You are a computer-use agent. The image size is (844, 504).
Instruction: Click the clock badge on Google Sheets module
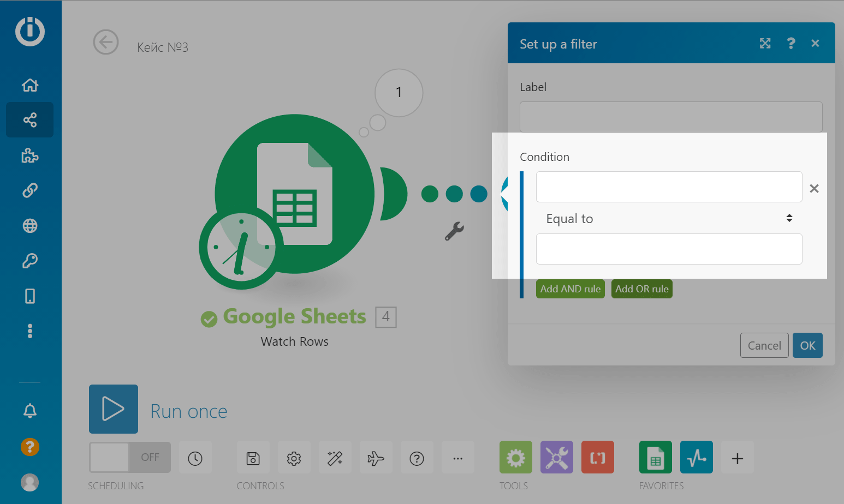241,248
